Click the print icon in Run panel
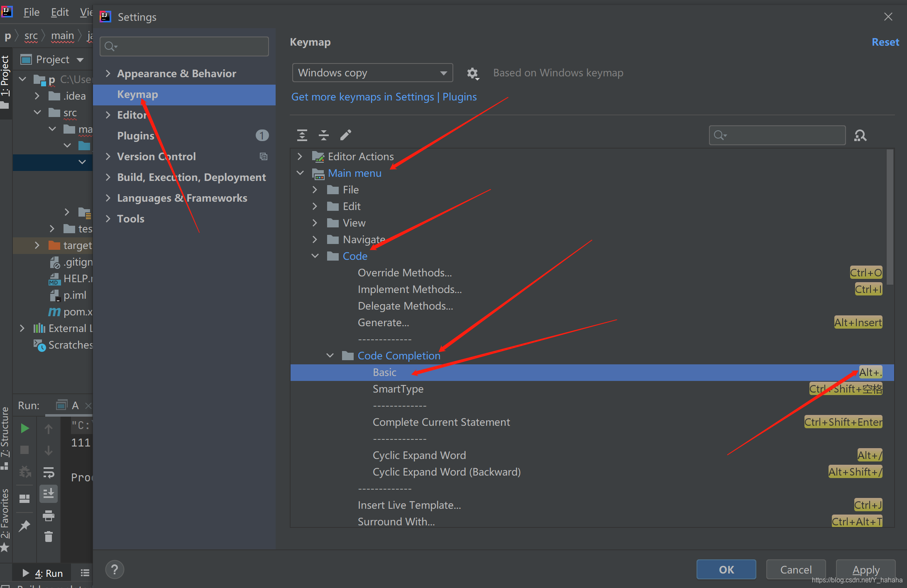This screenshot has height=588, width=907. (x=49, y=515)
